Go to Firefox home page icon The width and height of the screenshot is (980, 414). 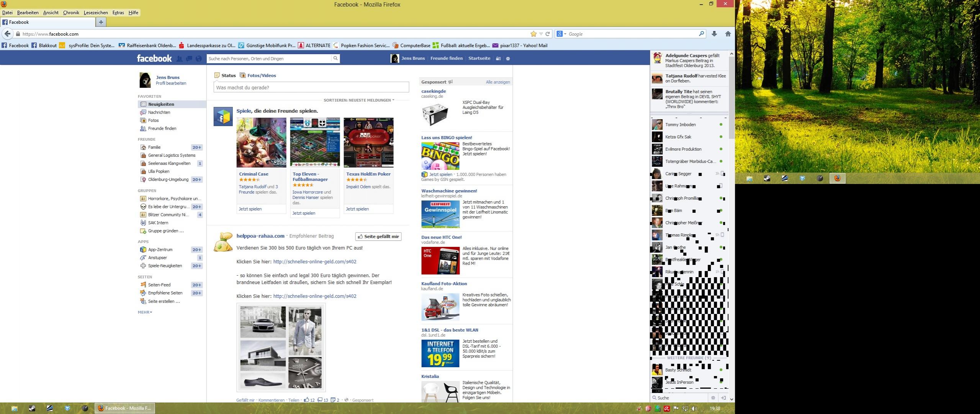728,34
